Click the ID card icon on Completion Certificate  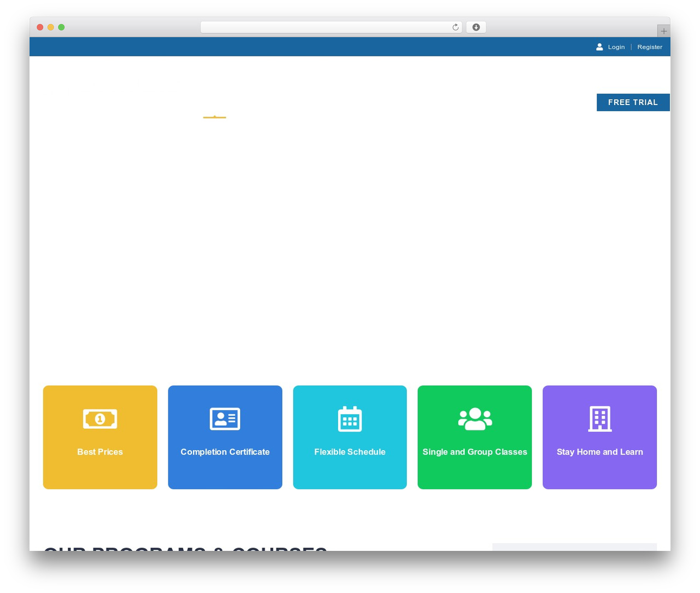(225, 419)
